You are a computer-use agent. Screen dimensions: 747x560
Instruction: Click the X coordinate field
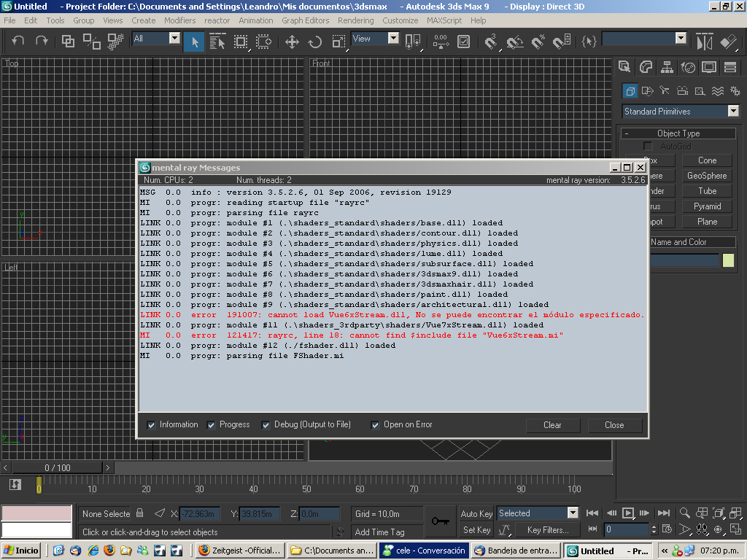coord(200,514)
